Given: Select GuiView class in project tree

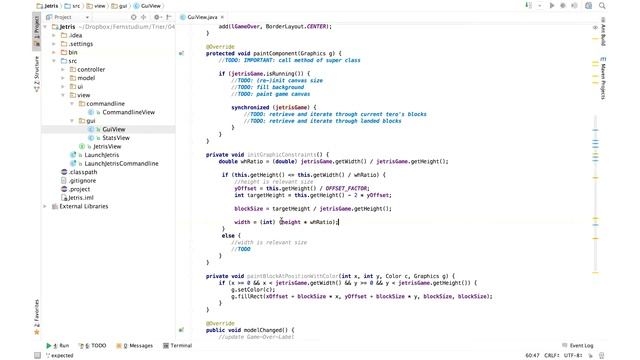Looking at the screenshot, I should pyautogui.click(x=107, y=129).
